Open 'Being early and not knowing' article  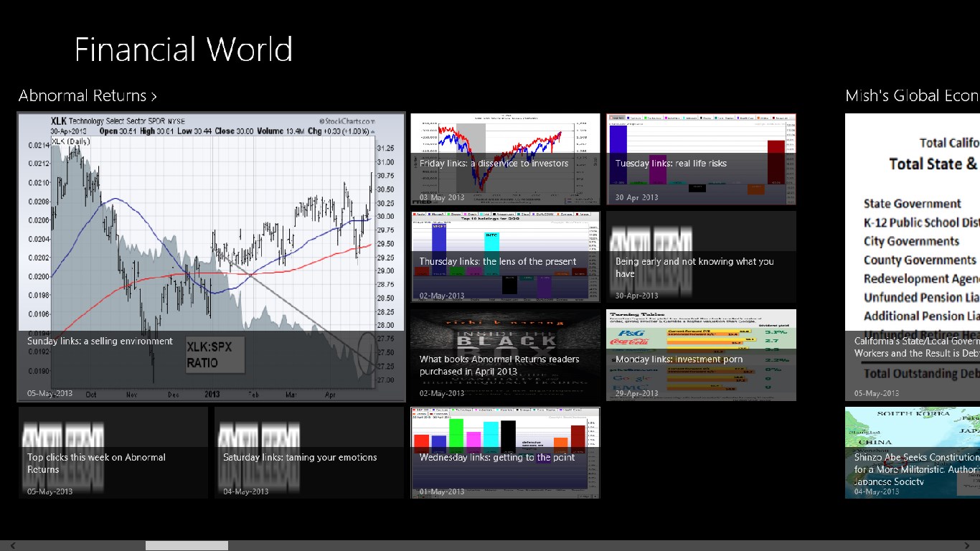click(x=701, y=257)
